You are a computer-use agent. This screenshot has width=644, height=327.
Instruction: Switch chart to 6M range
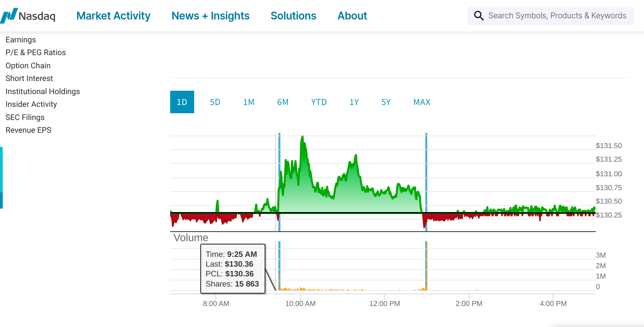point(283,102)
